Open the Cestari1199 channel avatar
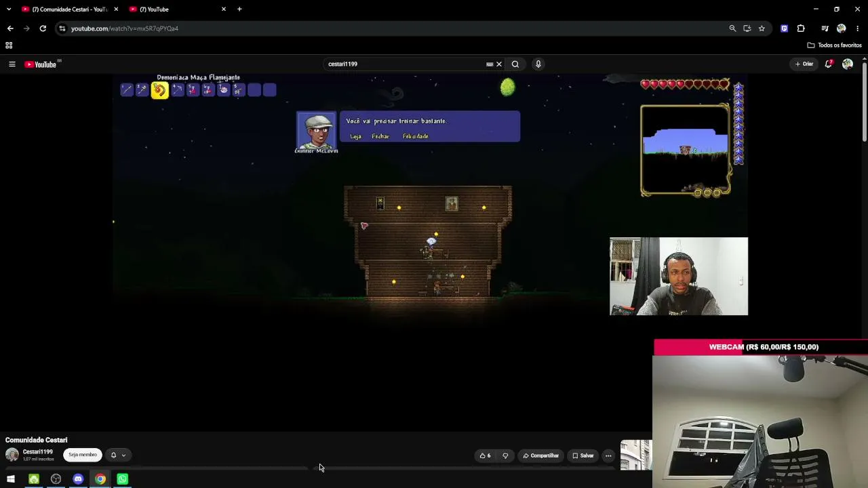The image size is (868, 488). point(12,455)
